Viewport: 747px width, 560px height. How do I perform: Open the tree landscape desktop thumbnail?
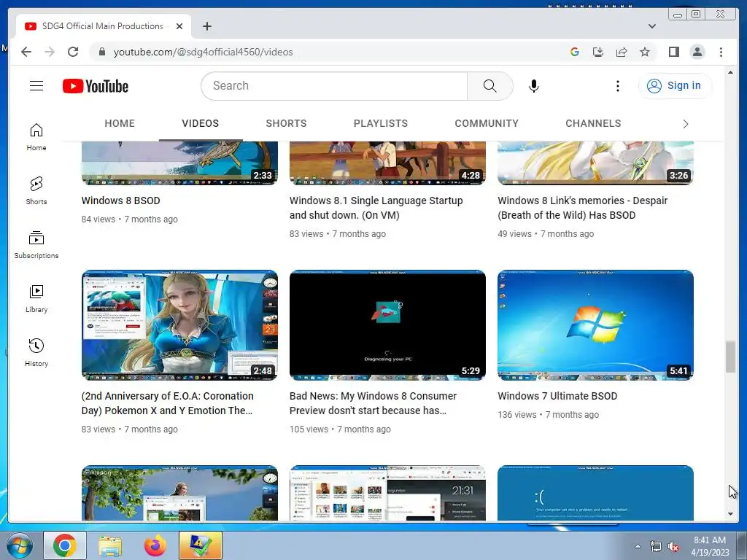179,493
